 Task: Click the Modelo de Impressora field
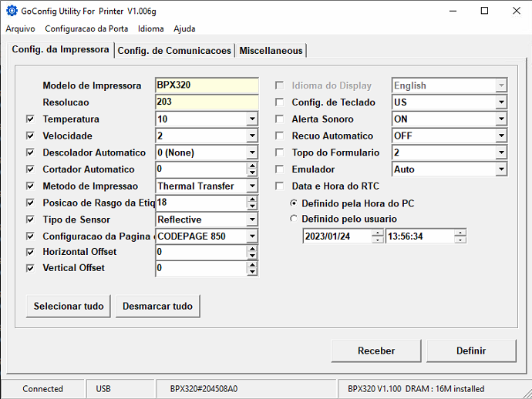207,85
